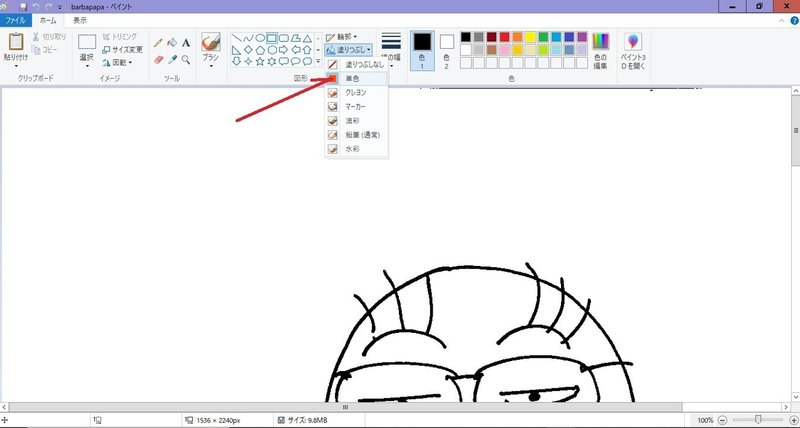Image resolution: width=800 pixels, height=428 pixels.
Task: Choose the Right triangle shape
Action: coord(236,50)
